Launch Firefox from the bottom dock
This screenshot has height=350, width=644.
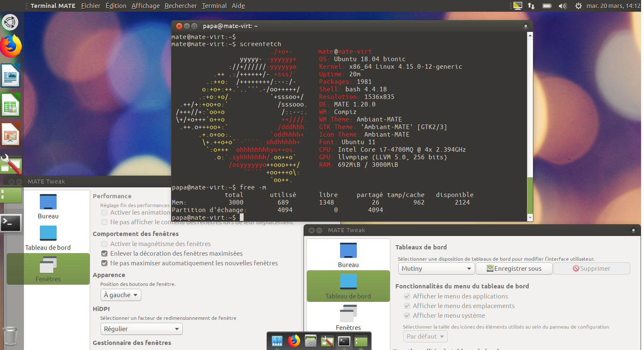tap(294, 341)
